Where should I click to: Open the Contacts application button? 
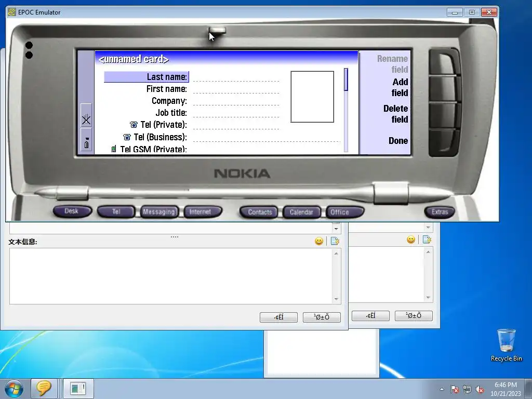pyautogui.click(x=259, y=212)
